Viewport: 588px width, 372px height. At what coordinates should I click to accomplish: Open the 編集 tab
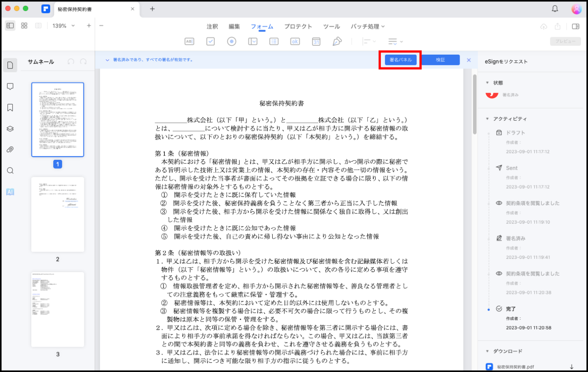tap(234, 27)
